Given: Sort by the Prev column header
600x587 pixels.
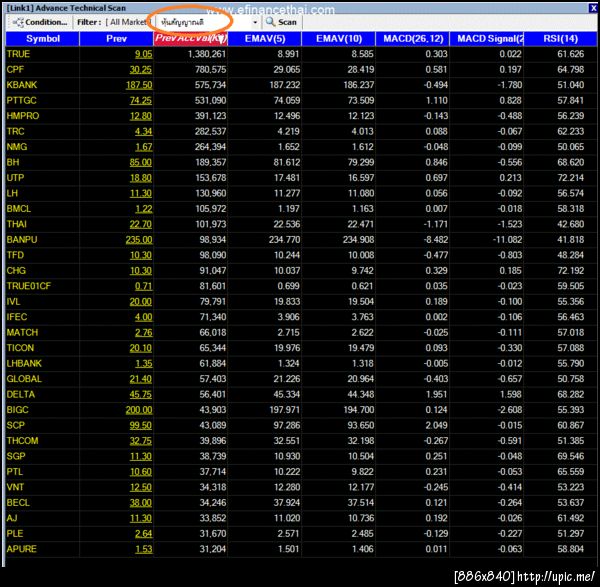Looking at the screenshot, I should (x=116, y=39).
